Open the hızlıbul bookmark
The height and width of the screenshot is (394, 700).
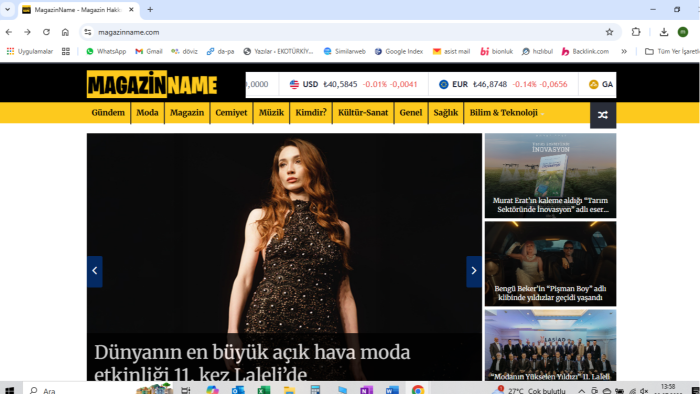[x=538, y=51]
